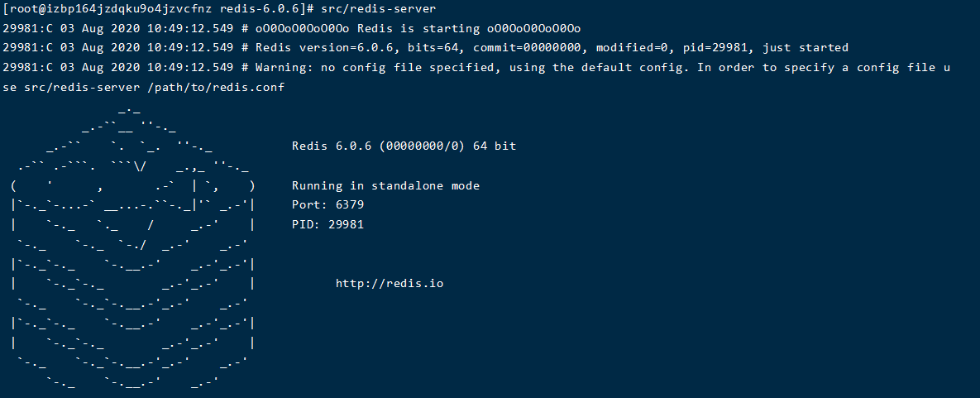Click "Running in standalone mode" text
Viewport: 980px width, 398px height.
[x=385, y=185]
